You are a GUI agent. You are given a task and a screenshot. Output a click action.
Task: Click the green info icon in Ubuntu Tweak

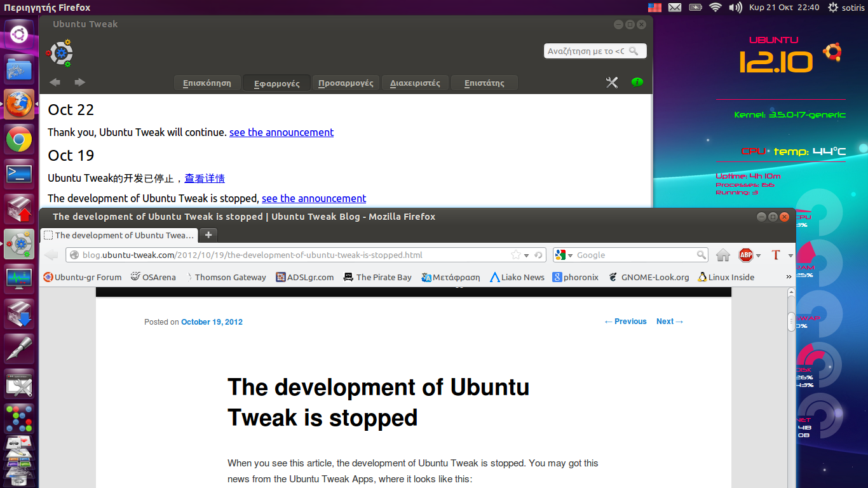tap(637, 83)
